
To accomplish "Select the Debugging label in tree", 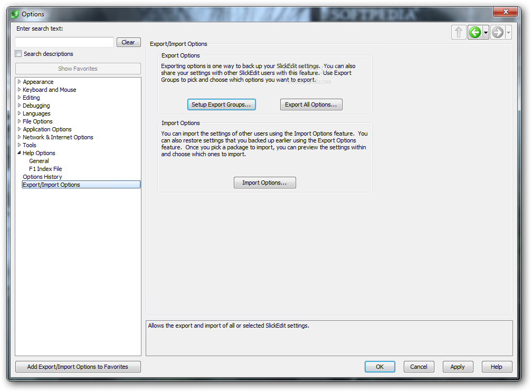I will pos(36,106).
